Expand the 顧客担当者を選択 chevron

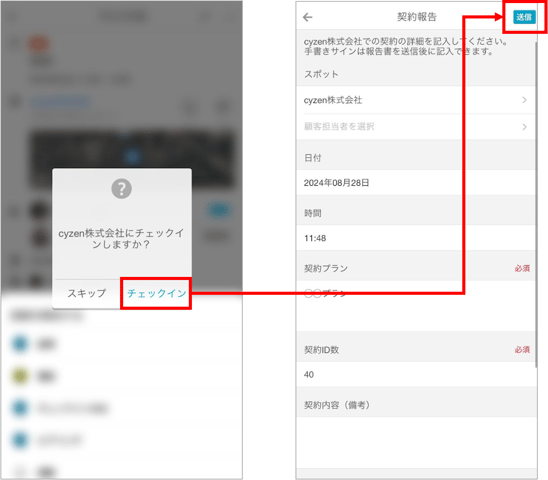524,127
